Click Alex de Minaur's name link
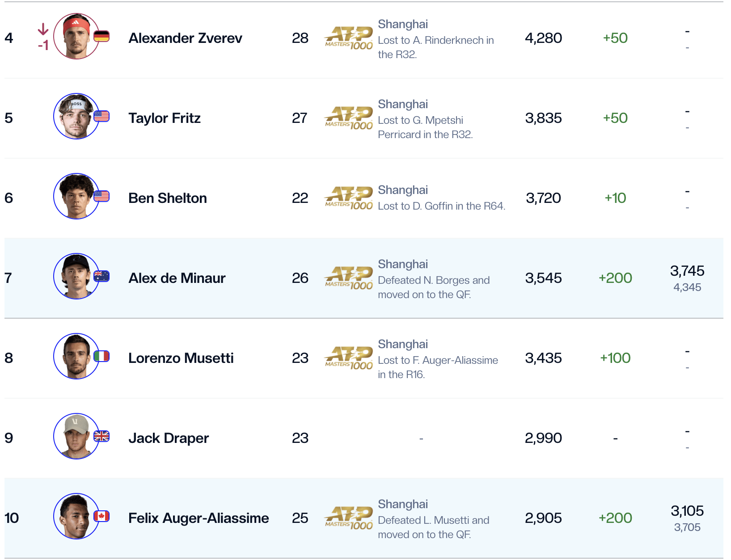Screen dimensions: 731x560 tap(177, 278)
